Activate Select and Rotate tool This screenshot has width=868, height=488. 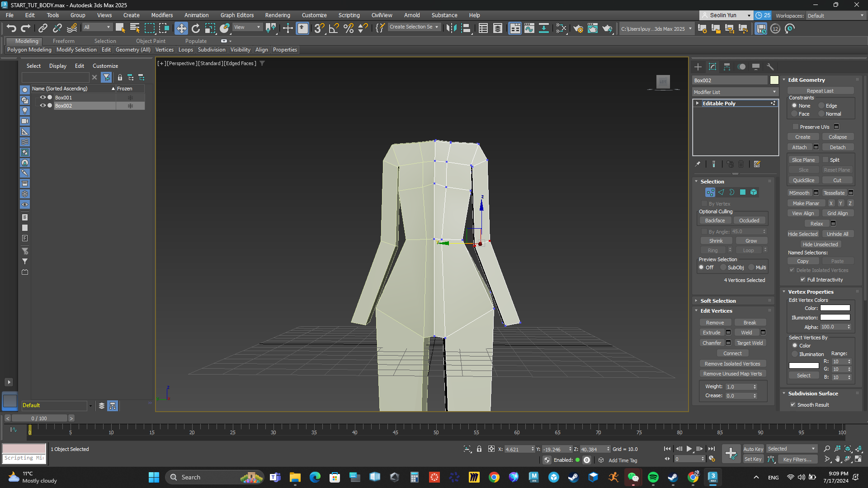pyautogui.click(x=195, y=28)
